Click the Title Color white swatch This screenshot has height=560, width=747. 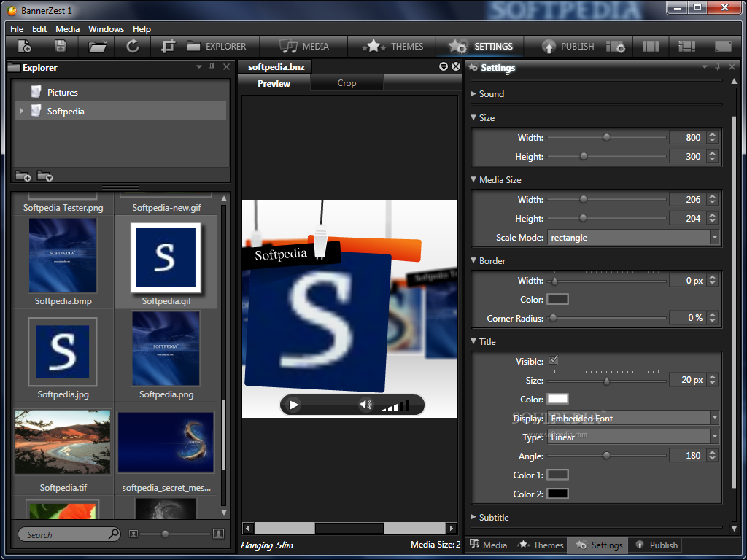coord(557,399)
